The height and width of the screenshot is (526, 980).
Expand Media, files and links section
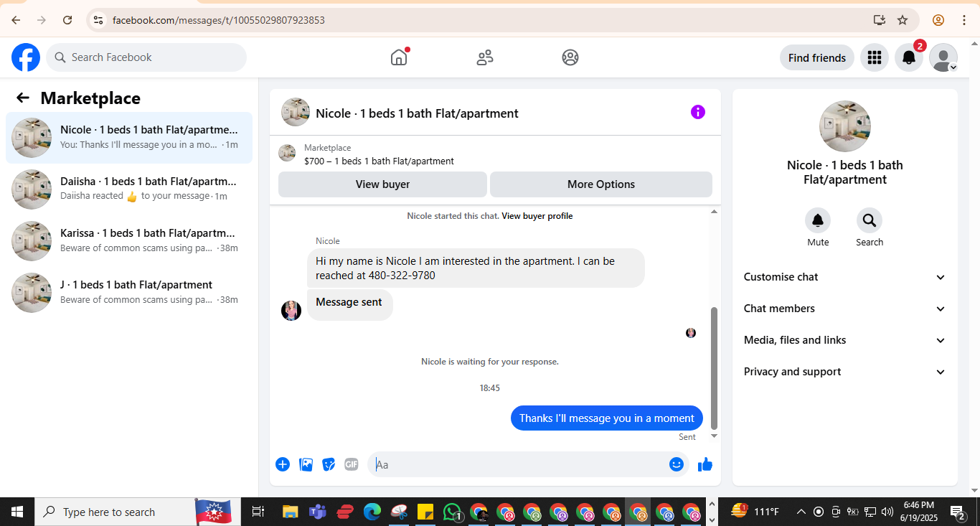coord(845,340)
